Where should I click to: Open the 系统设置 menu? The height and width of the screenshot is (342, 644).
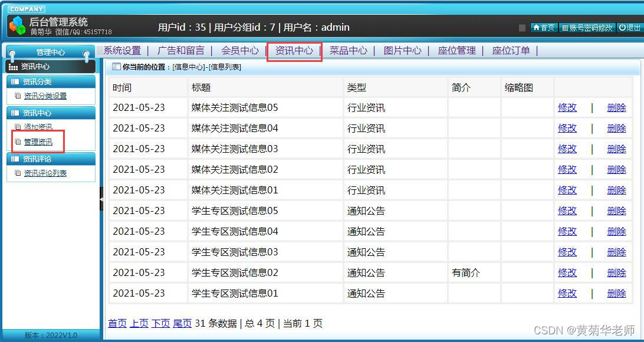click(x=122, y=51)
